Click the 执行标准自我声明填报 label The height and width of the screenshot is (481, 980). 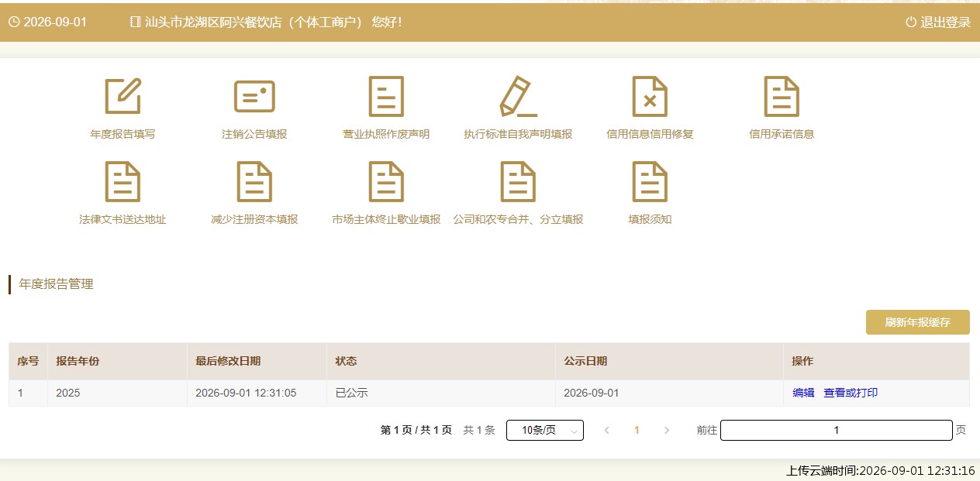pyautogui.click(x=518, y=134)
